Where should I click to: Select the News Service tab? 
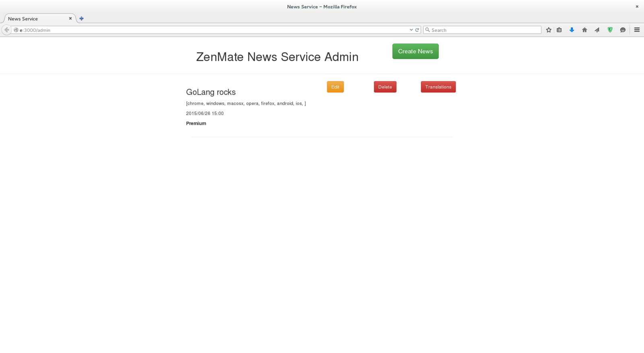[39, 18]
